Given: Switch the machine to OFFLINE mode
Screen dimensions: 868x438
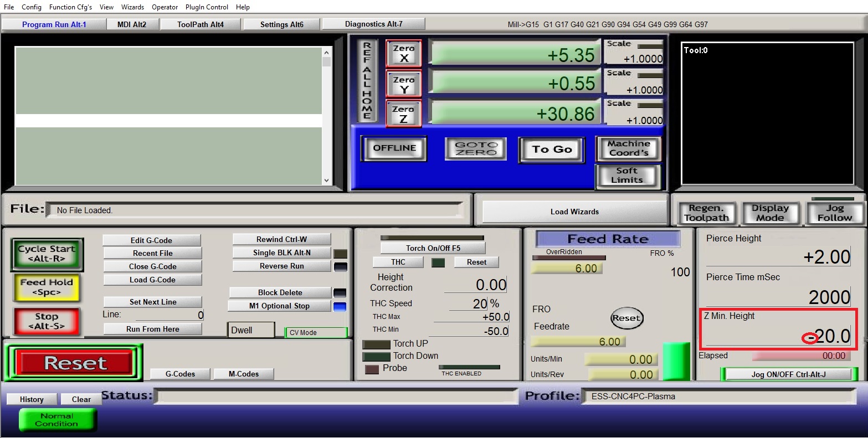Looking at the screenshot, I should pyautogui.click(x=394, y=148).
